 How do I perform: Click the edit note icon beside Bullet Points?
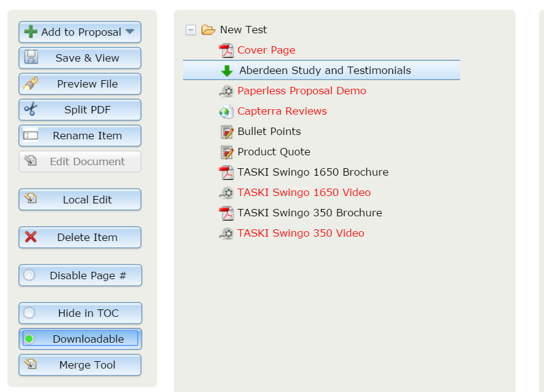click(227, 132)
